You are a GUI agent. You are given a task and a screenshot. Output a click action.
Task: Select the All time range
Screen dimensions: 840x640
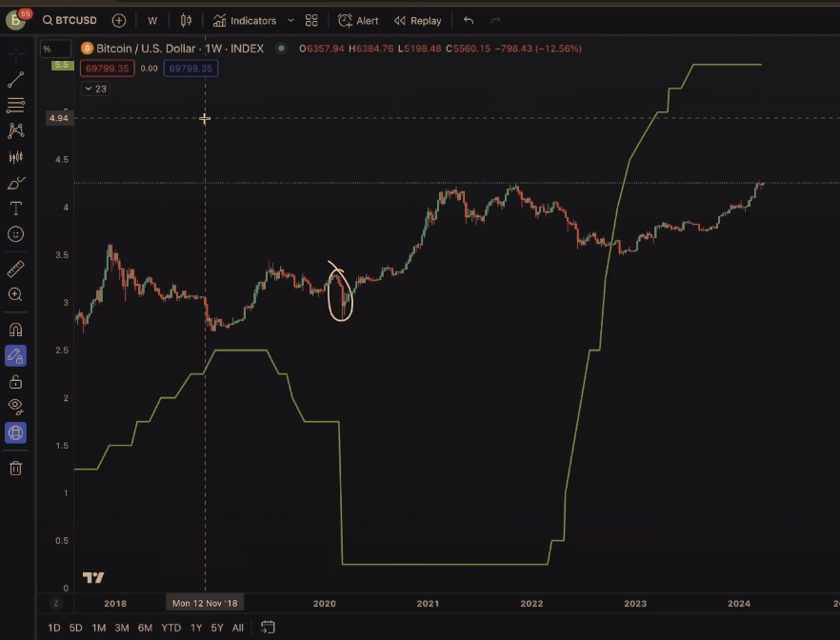238,628
